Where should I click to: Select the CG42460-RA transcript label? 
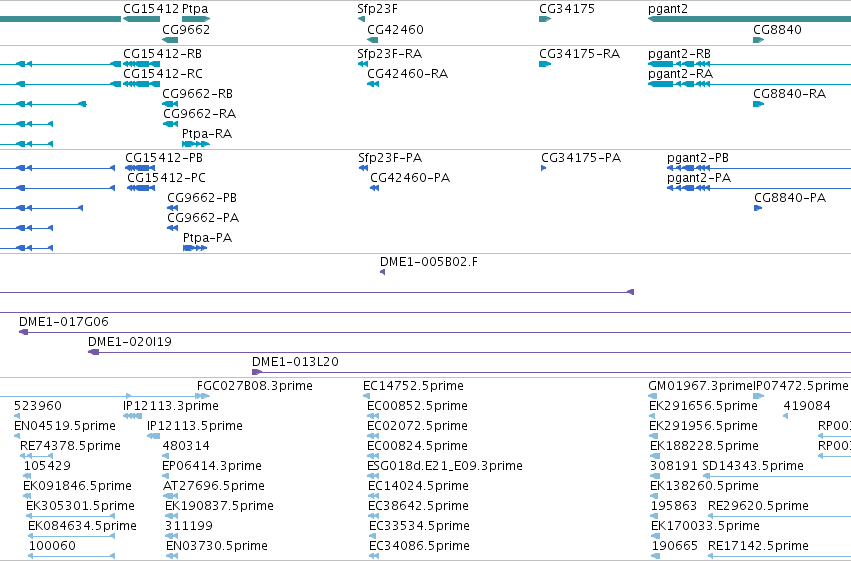(408, 74)
